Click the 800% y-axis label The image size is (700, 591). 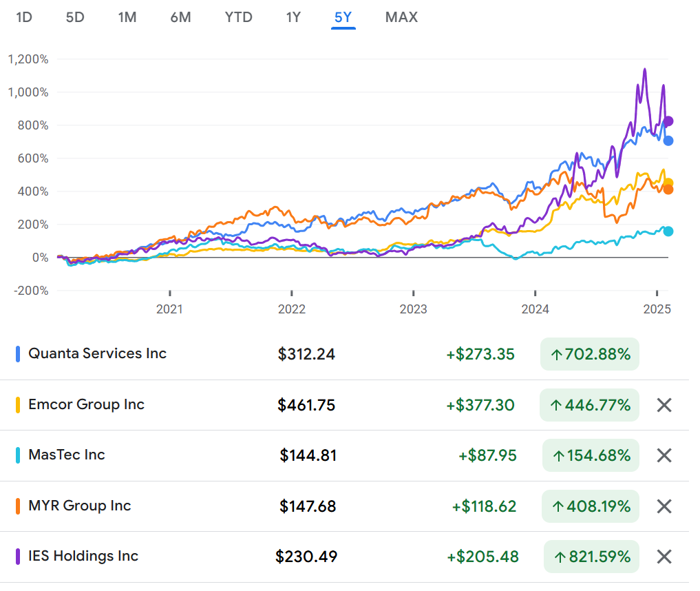[x=33, y=125]
